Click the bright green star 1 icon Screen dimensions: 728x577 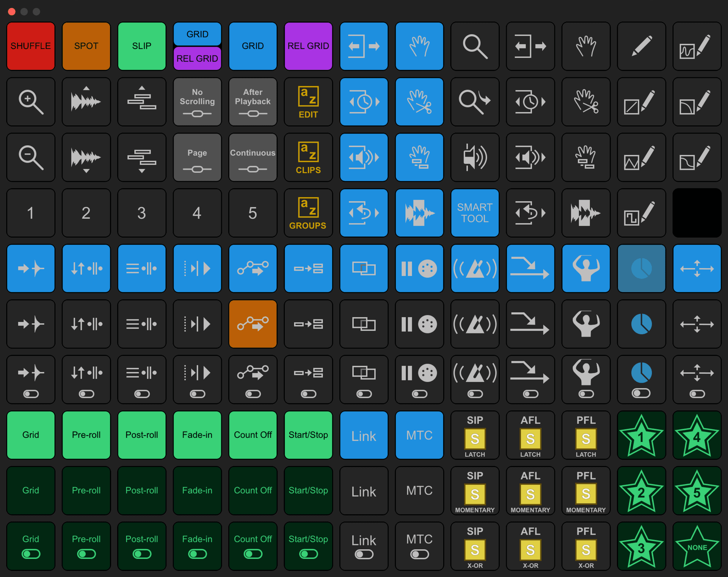641,435
